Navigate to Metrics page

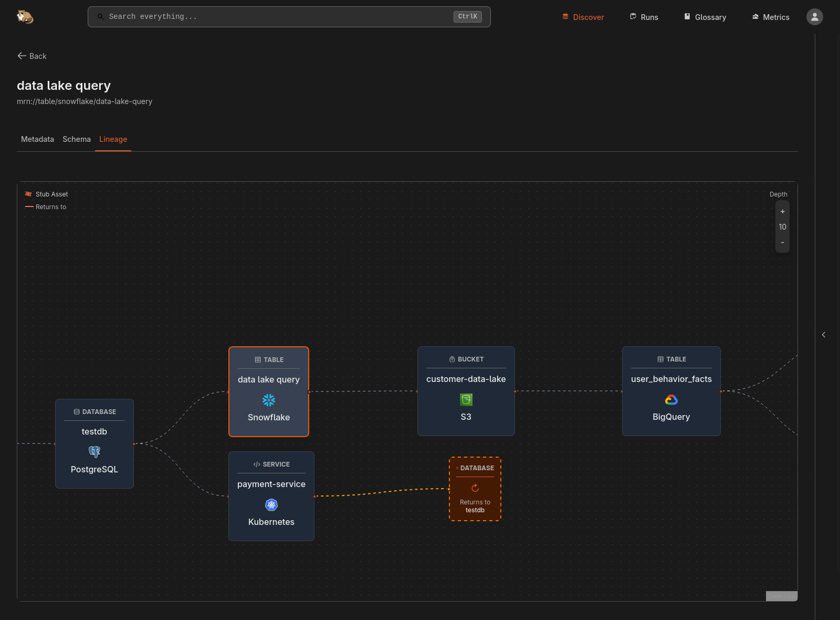(770, 17)
